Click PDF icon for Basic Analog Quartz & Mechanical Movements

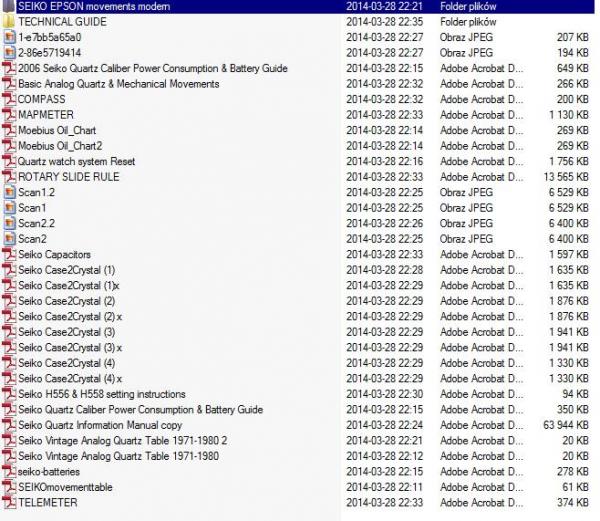coord(9,84)
